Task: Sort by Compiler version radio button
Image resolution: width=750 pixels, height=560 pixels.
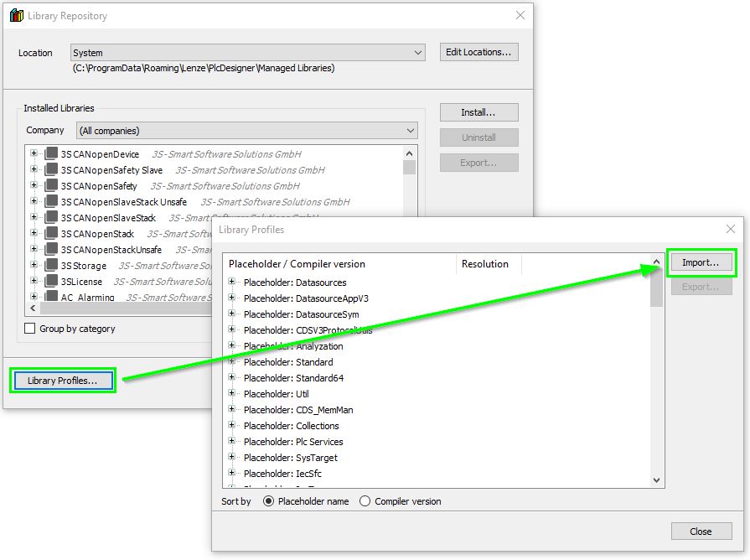Action: (365, 501)
